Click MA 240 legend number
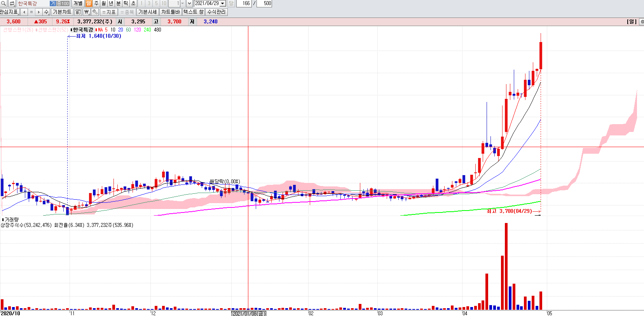This screenshot has height=316, width=644. (147, 30)
